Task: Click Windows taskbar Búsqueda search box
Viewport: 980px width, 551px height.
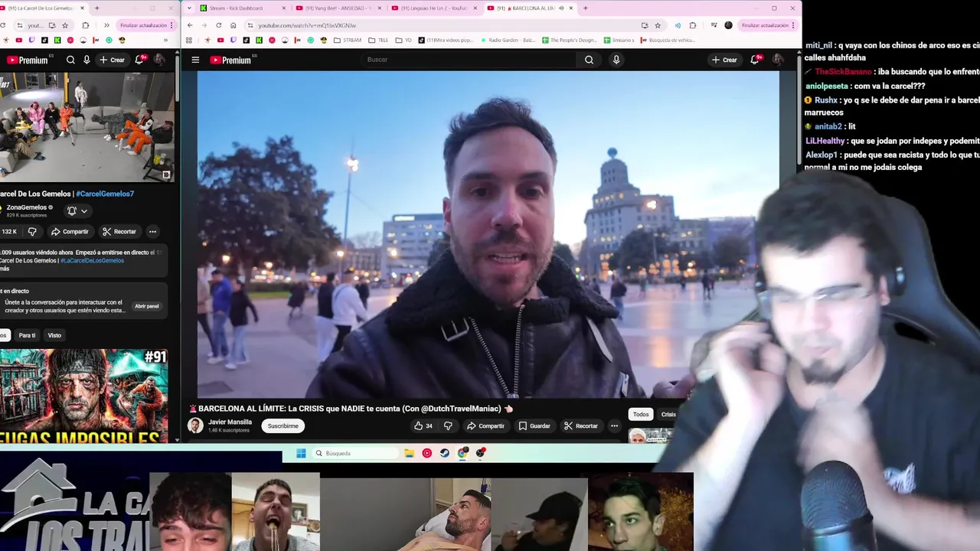Action: pos(355,453)
